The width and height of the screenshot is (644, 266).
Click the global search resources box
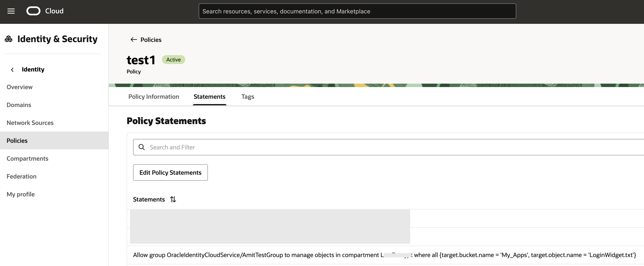(x=357, y=11)
